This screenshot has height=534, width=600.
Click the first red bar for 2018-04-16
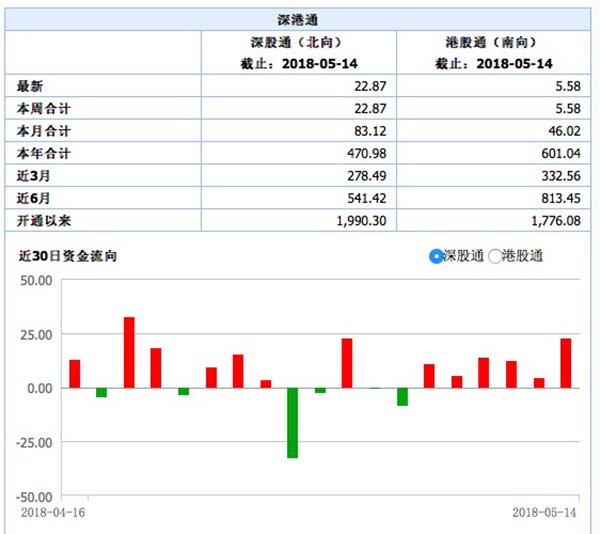(75, 374)
